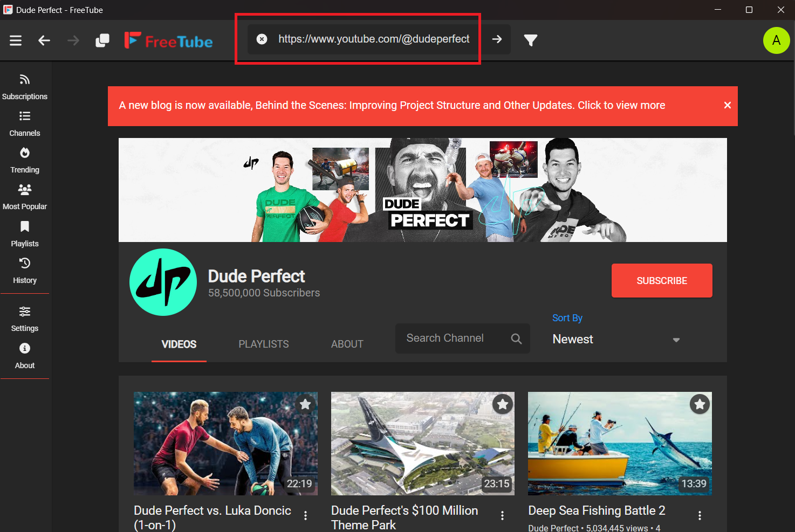Open options for Luka Doncic video

pyautogui.click(x=305, y=516)
